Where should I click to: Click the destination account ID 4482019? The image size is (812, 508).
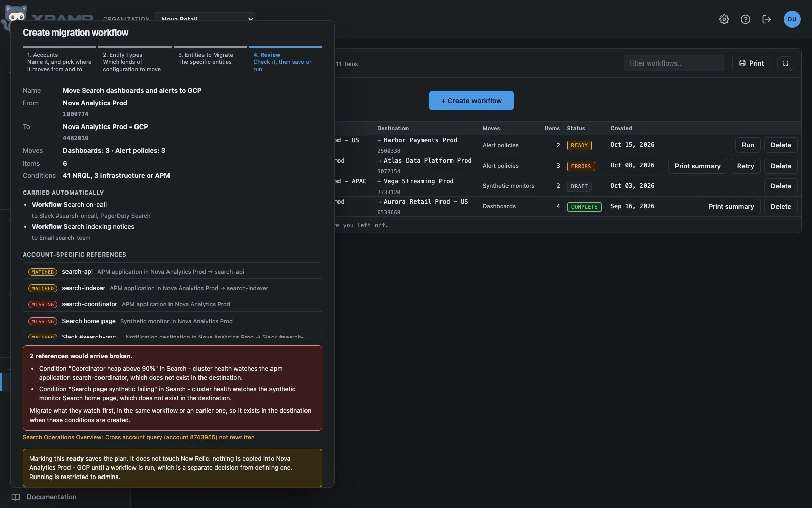[x=76, y=138]
